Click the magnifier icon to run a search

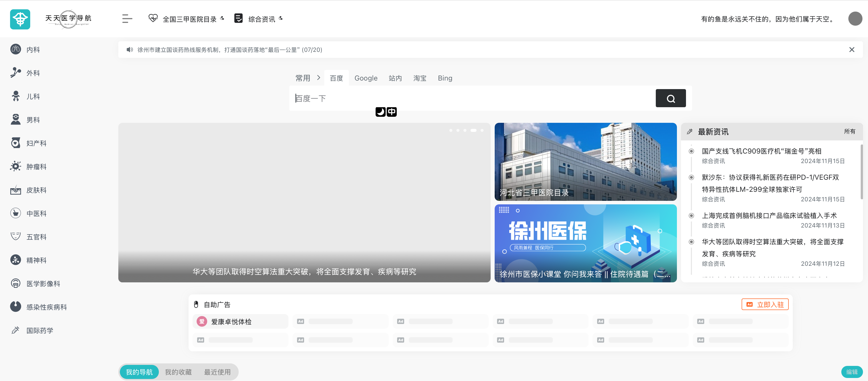coord(671,98)
